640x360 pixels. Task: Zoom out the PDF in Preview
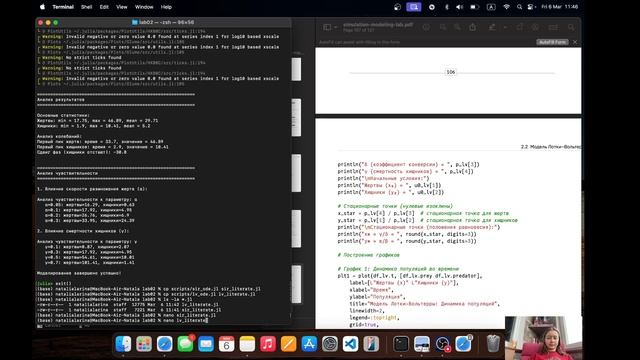443,27
